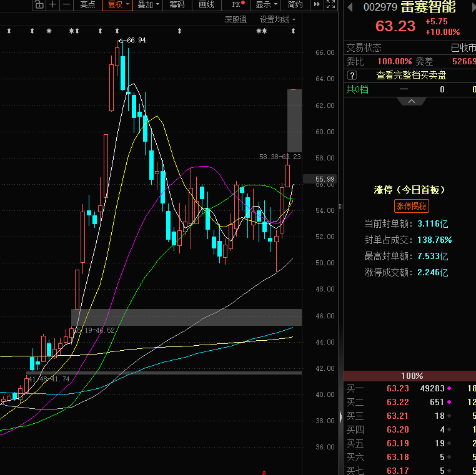Click the 涨停成交额 value 2.246亿
476x475 pixels.
tap(433, 272)
